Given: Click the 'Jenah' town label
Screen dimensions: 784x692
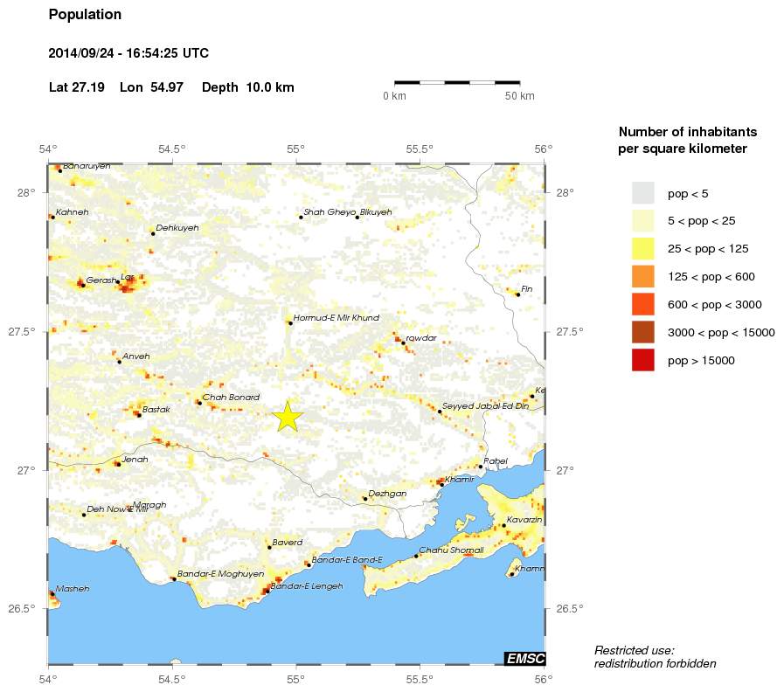Looking at the screenshot, I should [135, 460].
